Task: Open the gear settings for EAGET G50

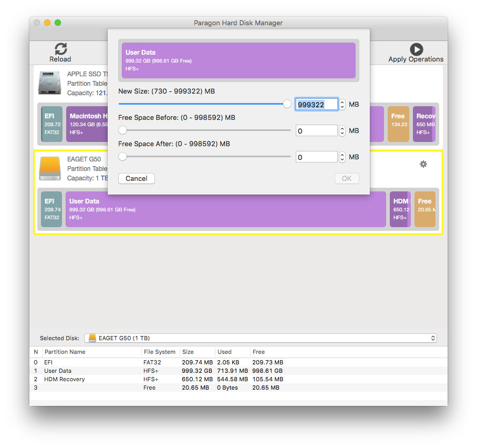Action: [423, 164]
